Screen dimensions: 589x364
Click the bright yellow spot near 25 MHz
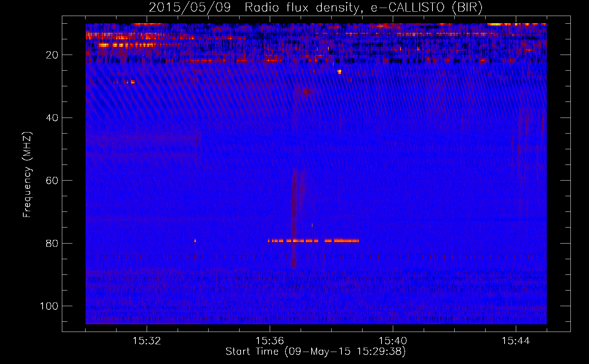tap(339, 72)
